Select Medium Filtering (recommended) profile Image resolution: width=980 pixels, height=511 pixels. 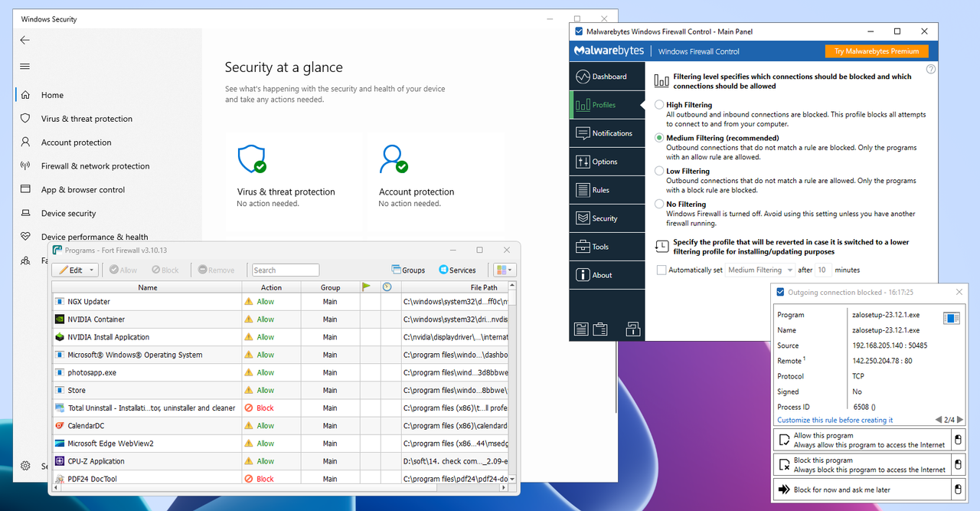tap(660, 138)
